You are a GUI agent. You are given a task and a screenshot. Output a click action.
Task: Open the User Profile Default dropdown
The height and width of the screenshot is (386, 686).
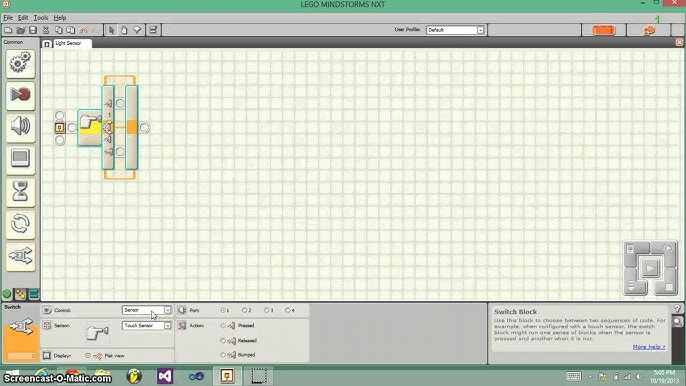(x=455, y=30)
